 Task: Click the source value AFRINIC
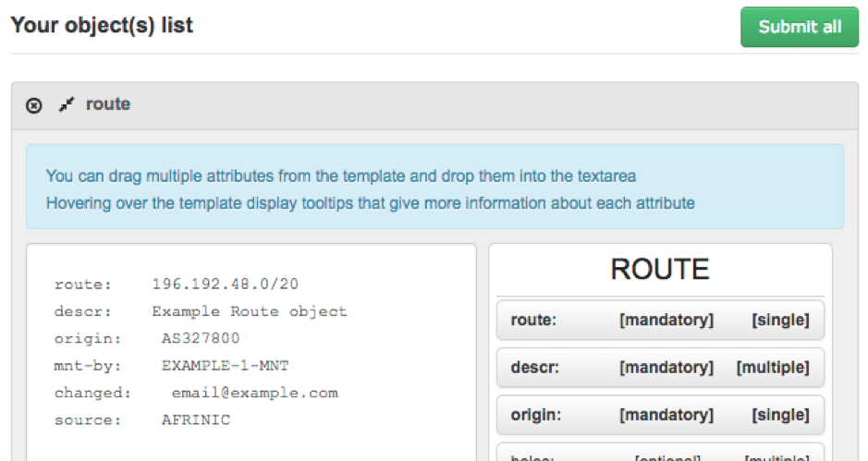pyautogui.click(x=196, y=420)
